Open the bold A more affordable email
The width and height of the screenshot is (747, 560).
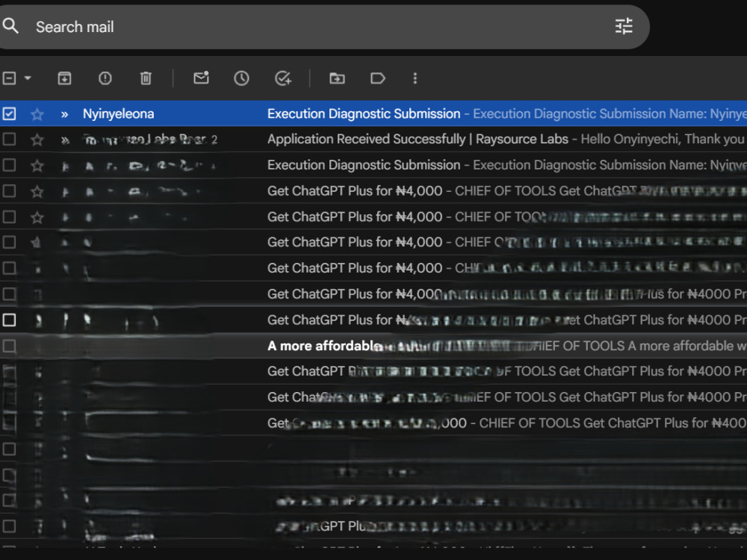[373, 346]
